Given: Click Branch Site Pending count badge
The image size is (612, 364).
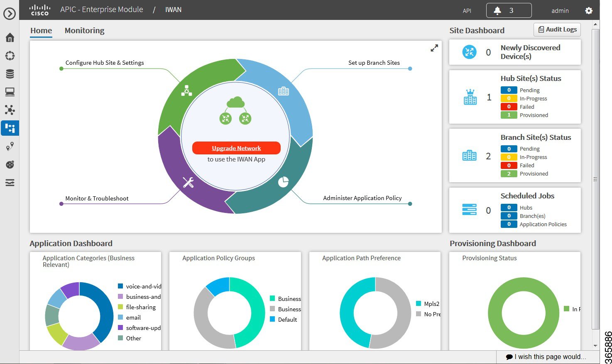Looking at the screenshot, I should click(509, 149).
